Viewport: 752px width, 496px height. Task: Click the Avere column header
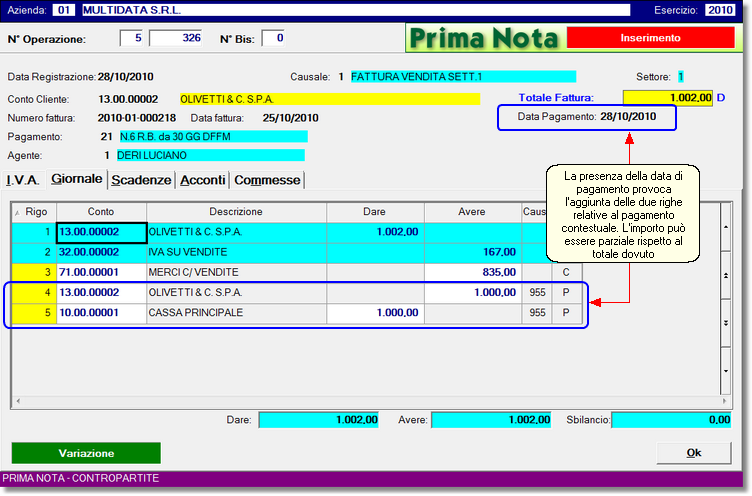pos(472,212)
